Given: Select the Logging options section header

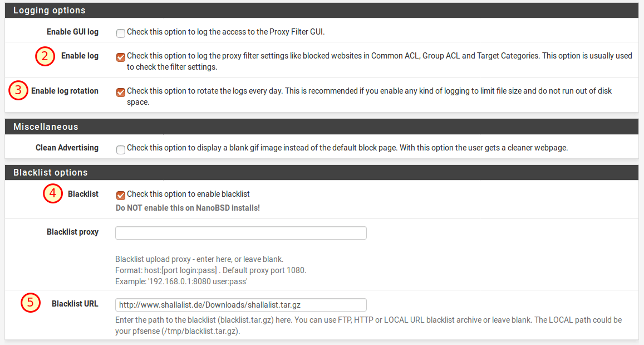Looking at the screenshot, I should 50,11.
